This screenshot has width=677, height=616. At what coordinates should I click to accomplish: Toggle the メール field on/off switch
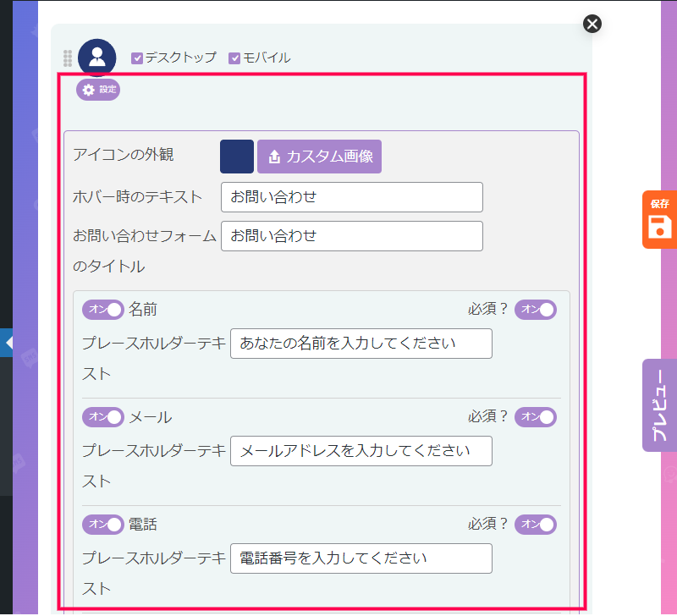(x=103, y=417)
